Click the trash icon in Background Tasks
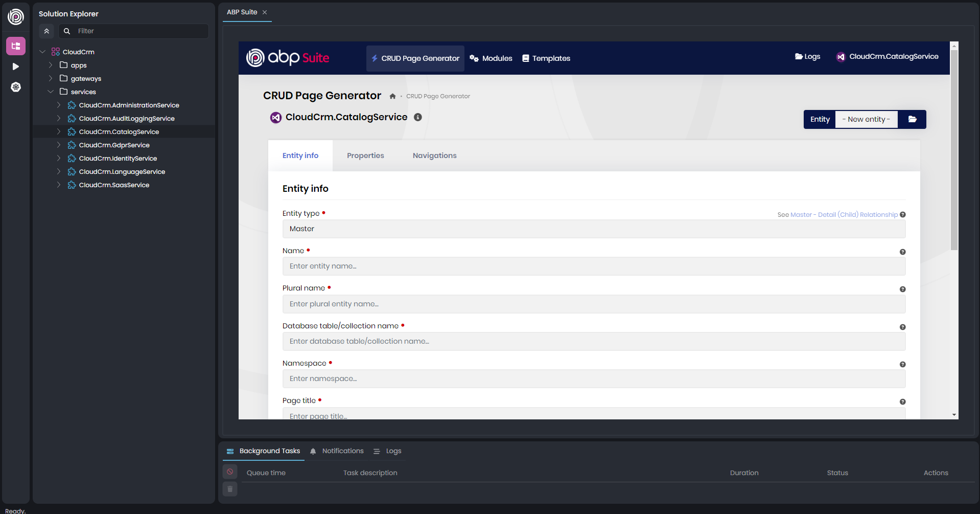This screenshot has height=514, width=980. 230,489
